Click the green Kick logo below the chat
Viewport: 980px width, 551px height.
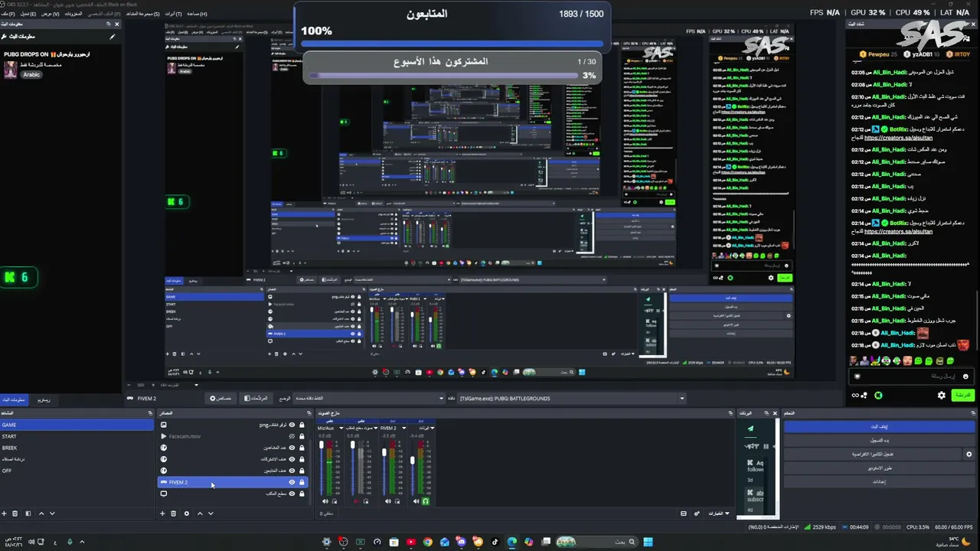click(x=878, y=395)
